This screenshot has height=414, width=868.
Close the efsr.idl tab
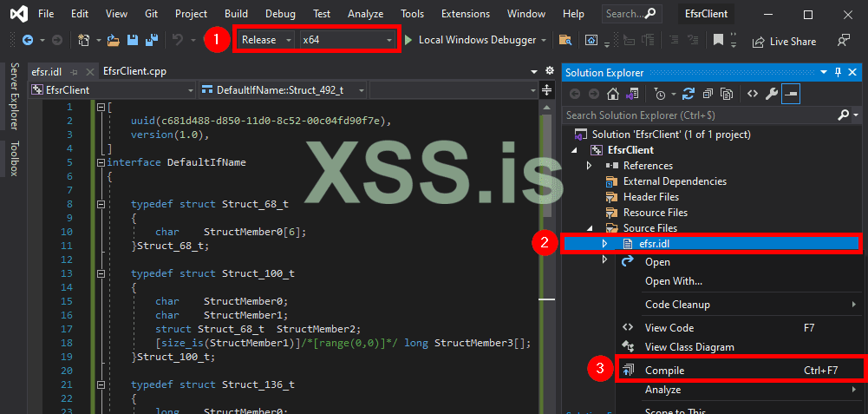tap(89, 72)
